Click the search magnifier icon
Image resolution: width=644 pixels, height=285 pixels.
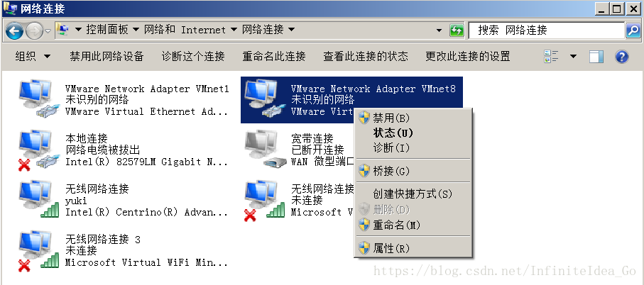632,30
